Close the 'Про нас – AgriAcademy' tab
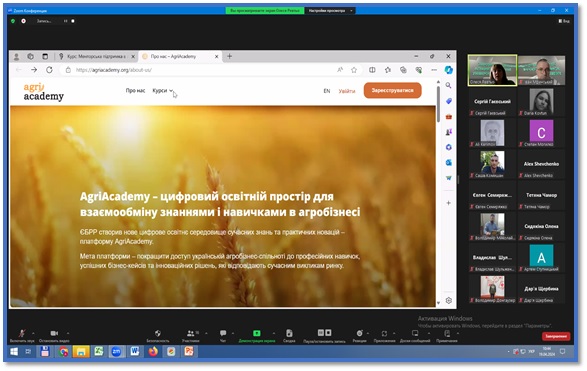 tap(216, 57)
